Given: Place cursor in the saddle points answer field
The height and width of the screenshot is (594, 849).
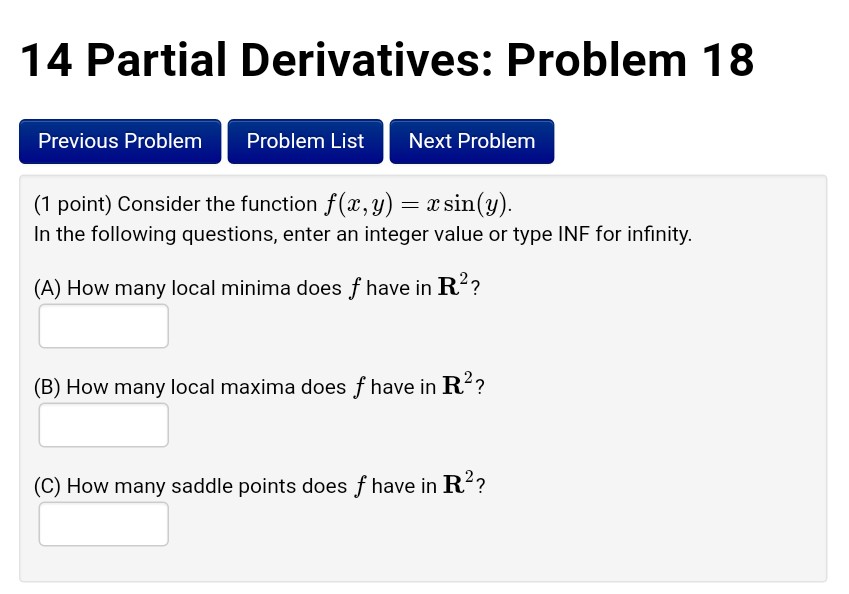Looking at the screenshot, I should click(x=103, y=523).
